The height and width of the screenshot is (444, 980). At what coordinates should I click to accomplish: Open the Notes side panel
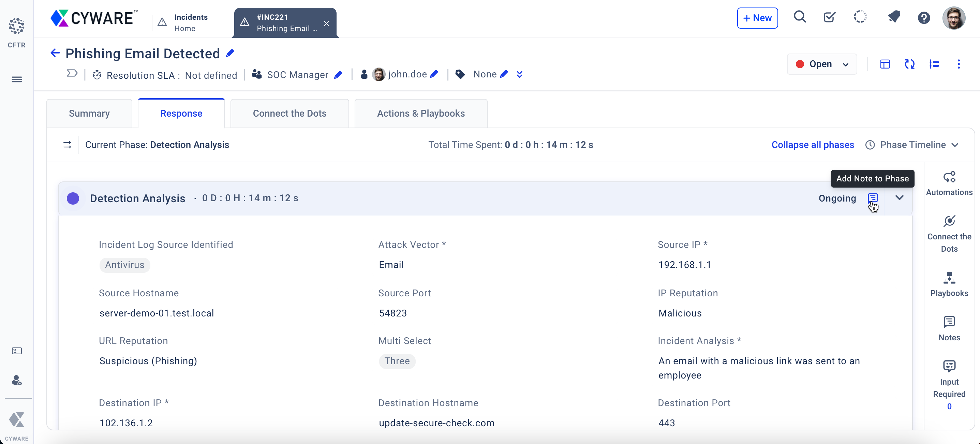point(949,328)
